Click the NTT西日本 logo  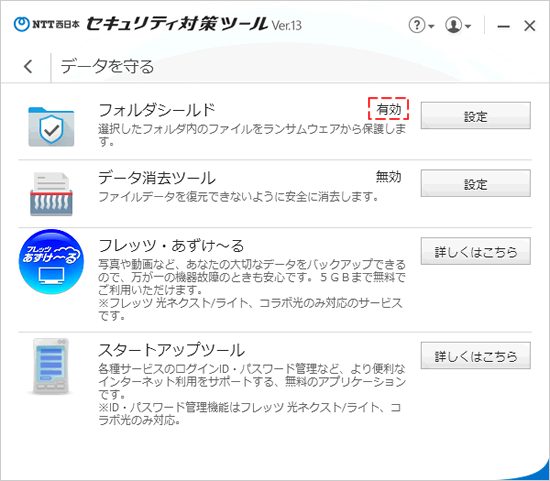[47, 24]
